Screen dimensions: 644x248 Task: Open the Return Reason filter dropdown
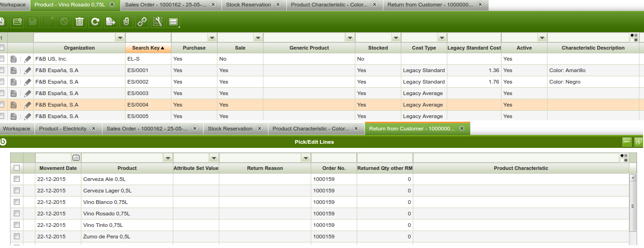306,158
